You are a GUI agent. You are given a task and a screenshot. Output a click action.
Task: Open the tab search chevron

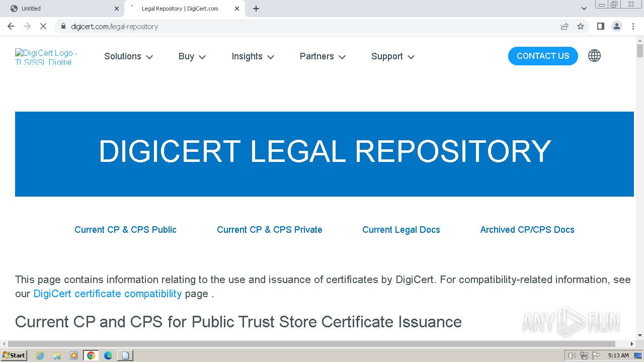584,9
